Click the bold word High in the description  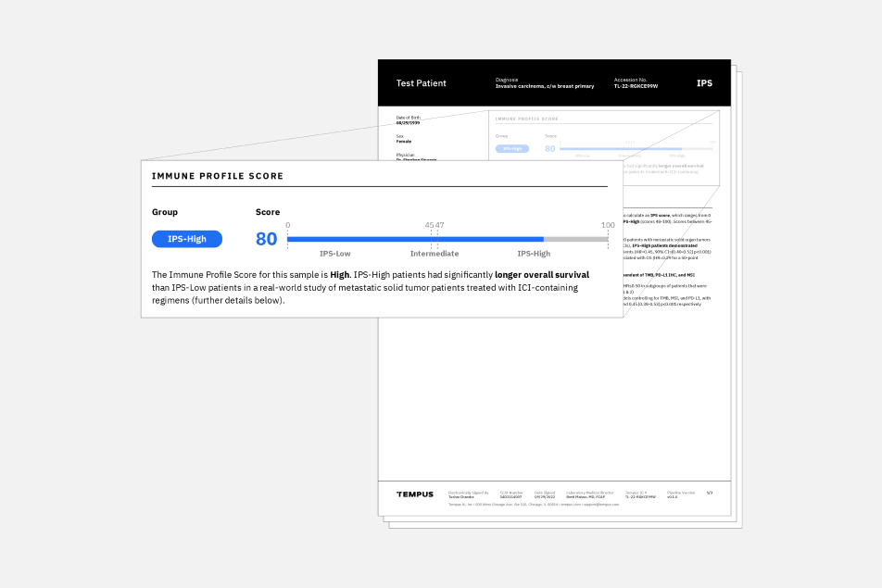pyautogui.click(x=339, y=275)
